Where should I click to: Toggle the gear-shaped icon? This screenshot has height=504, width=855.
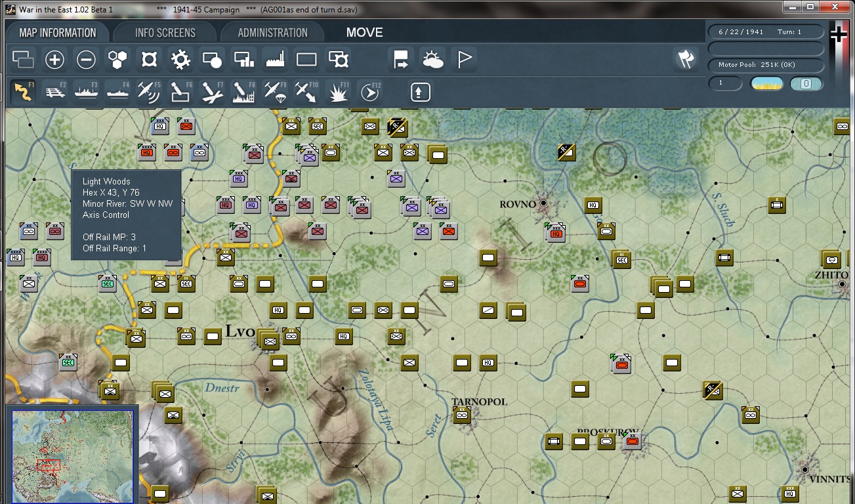[x=180, y=60]
